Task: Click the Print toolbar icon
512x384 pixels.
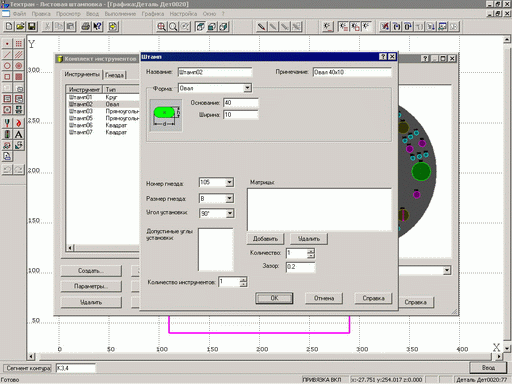Action: click(x=86, y=26)
